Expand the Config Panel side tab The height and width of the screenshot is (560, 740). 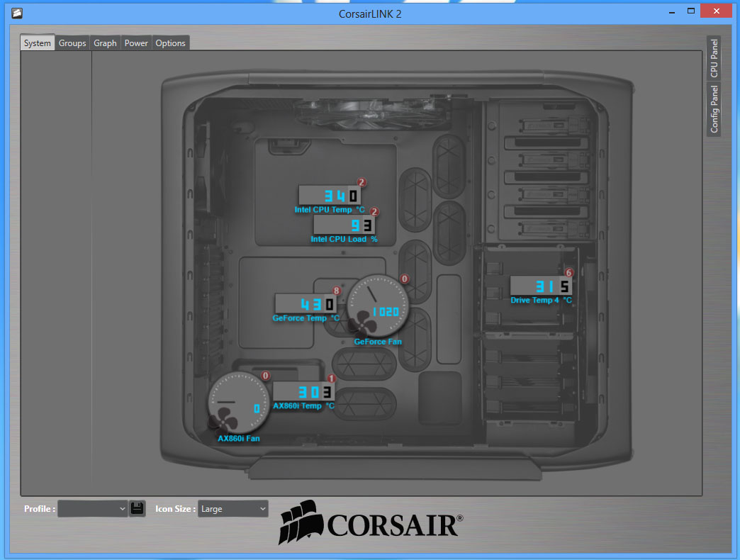pyautogui.click(x=714, y=109)
